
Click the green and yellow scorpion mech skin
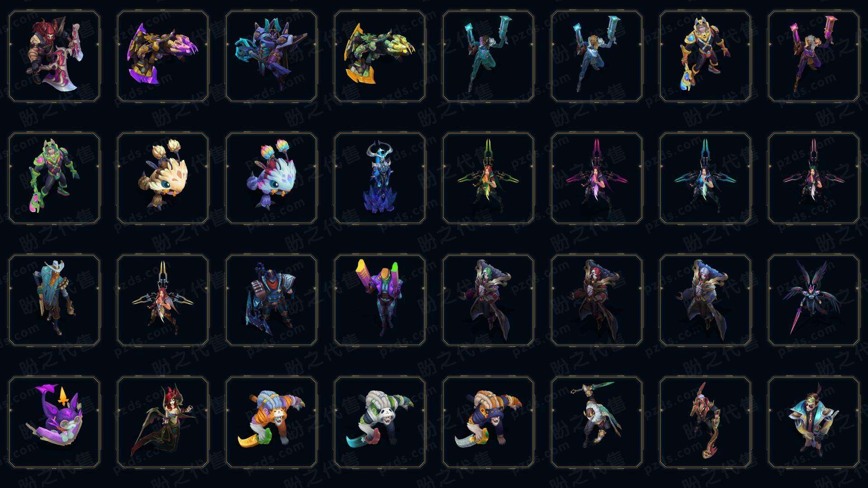coord(380,56)
